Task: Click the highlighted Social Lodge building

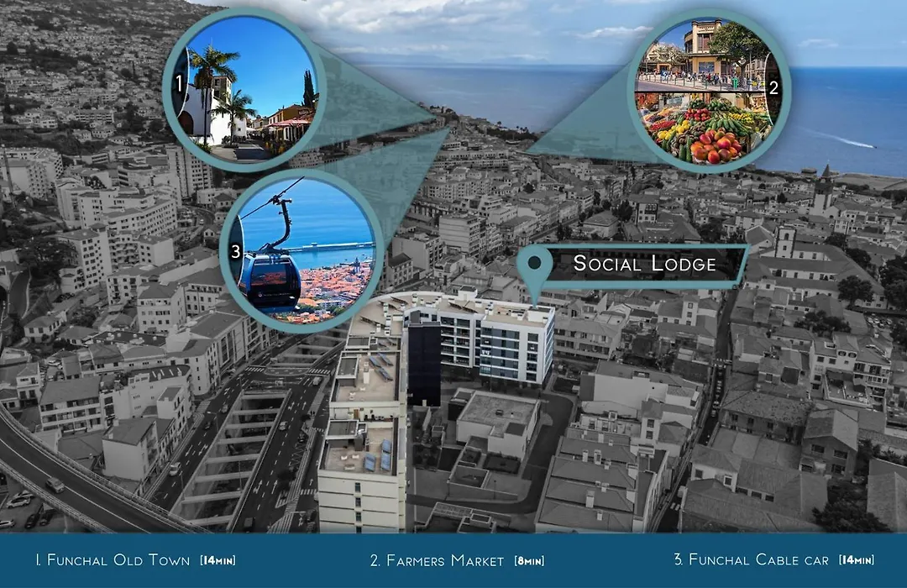Action: click(x=479, y=341)
